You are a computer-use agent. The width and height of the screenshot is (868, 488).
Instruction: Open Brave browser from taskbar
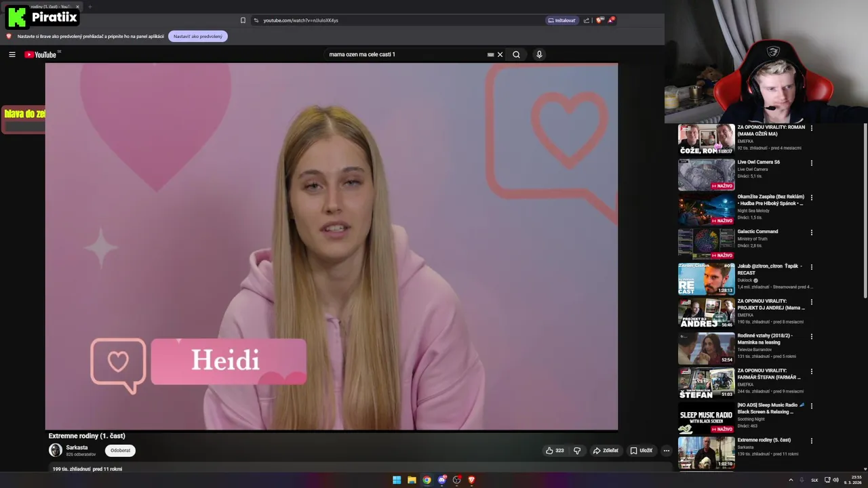click(471, 480)
